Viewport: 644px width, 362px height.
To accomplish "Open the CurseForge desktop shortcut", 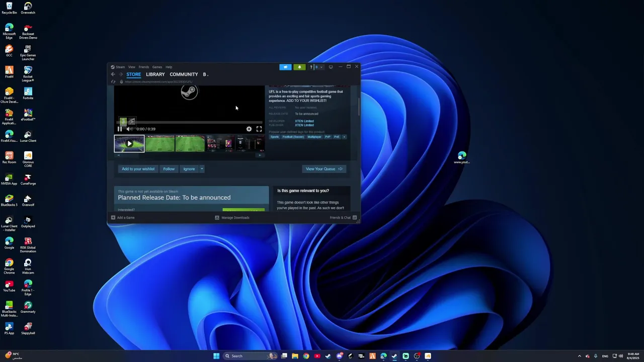I will pos(28,179).
